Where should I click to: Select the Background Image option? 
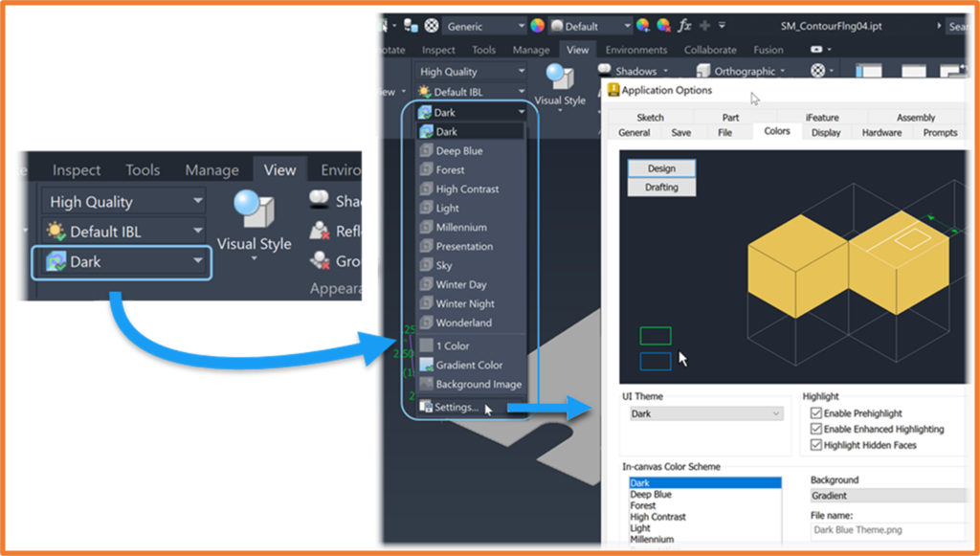[x=471, y=384]
